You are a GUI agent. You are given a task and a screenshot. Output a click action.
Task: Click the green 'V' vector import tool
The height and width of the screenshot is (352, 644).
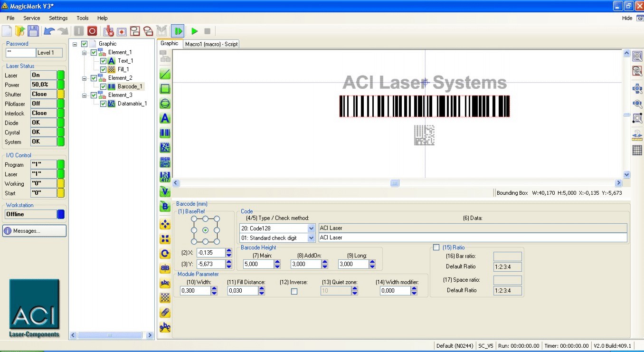(165, 192)
